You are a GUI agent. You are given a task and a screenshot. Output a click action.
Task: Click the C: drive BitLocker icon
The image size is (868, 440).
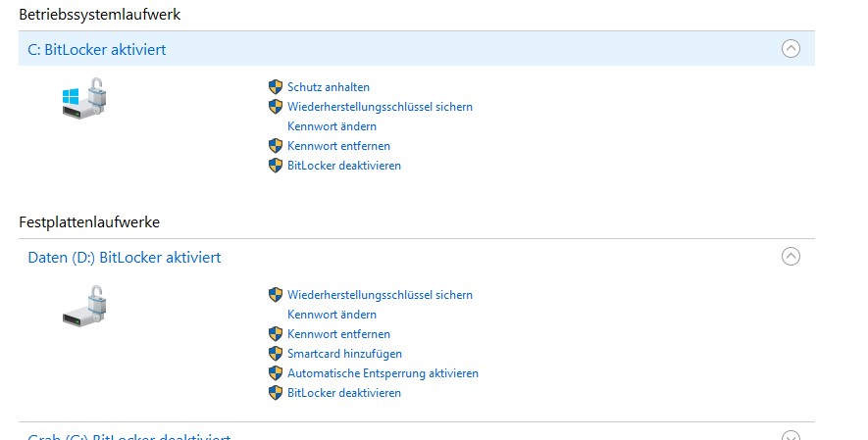[x=83, y=100]
